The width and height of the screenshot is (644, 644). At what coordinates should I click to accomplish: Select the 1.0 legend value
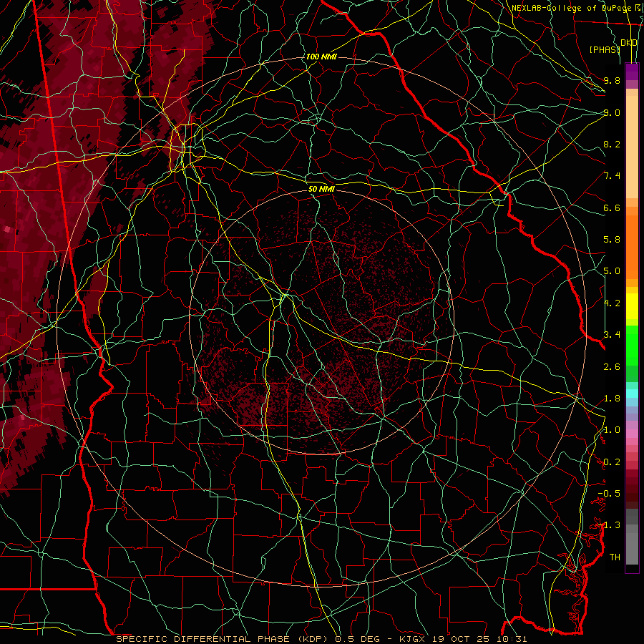[612, 430]
